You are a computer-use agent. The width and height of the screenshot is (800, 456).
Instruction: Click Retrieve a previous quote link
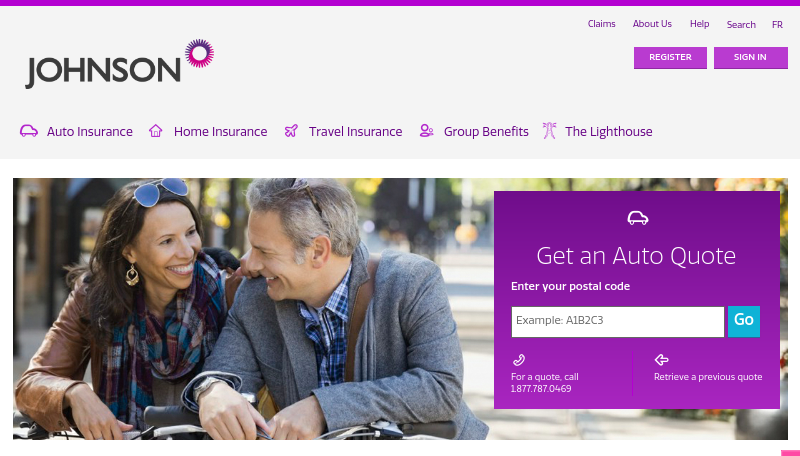tap(708, 377)
